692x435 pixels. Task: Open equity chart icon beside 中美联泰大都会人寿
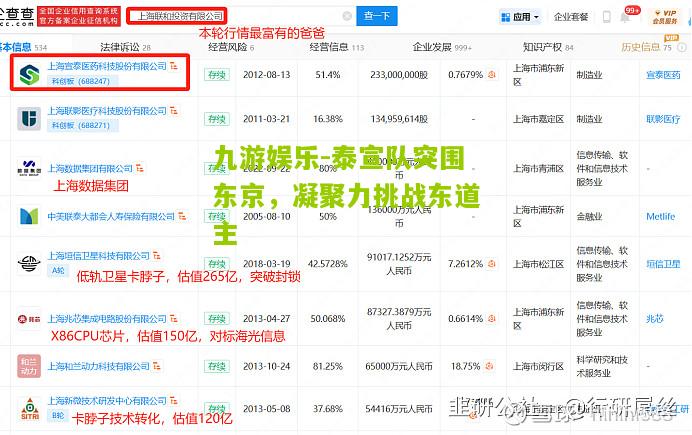(182, 216)
